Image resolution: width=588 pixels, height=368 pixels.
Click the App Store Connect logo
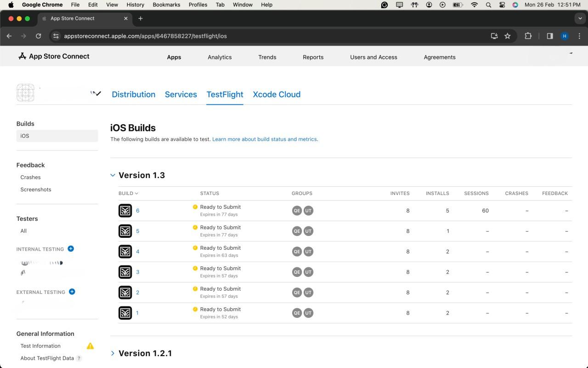pos(54,56)
